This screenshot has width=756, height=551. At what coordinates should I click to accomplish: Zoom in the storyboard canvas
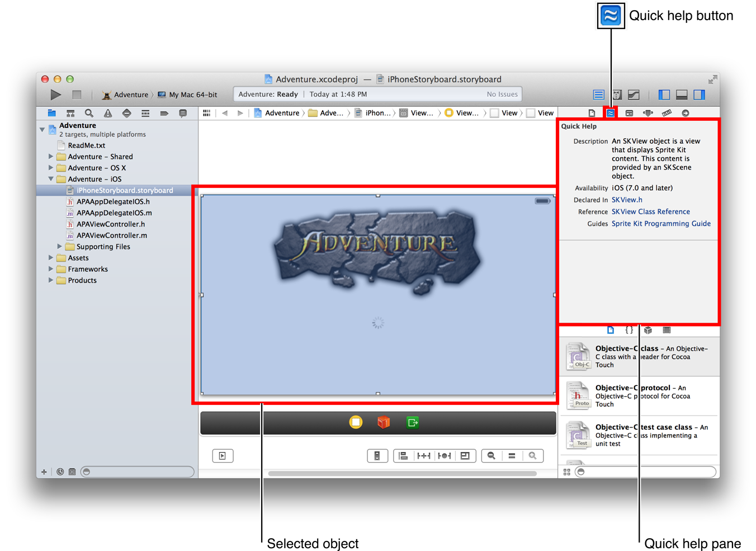coord(532,456)
